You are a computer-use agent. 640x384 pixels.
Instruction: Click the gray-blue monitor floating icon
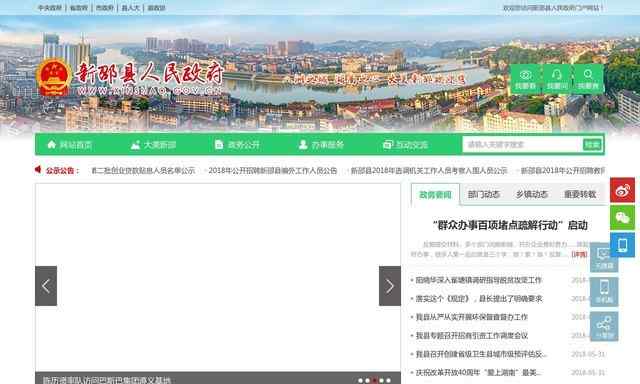(x=604, y=258)
